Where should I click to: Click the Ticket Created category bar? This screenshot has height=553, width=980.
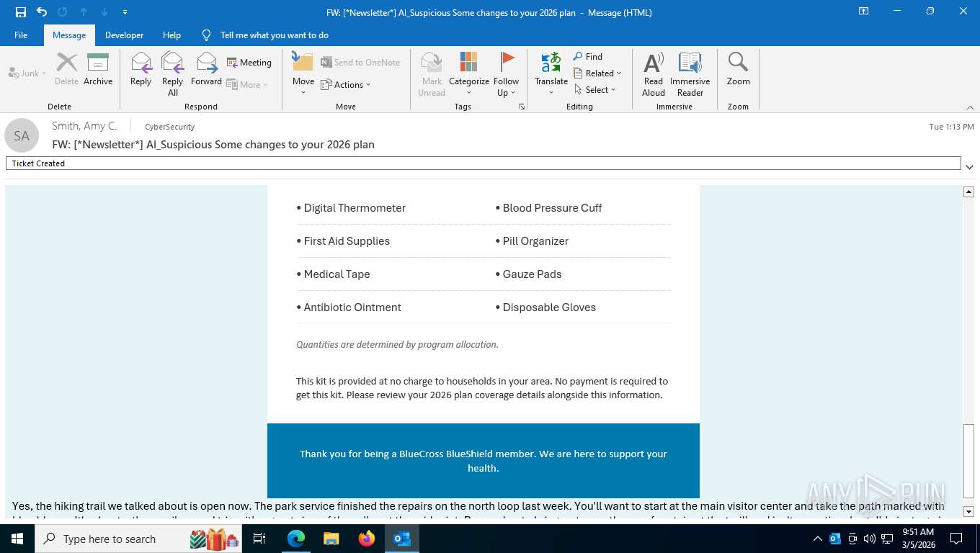[x=483, y=163]
